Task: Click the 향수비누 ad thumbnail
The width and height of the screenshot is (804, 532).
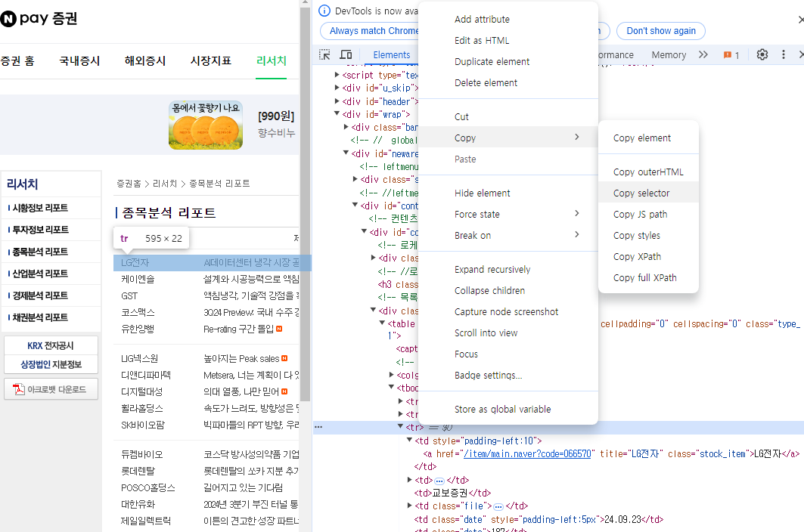Action: coord(206,125)
